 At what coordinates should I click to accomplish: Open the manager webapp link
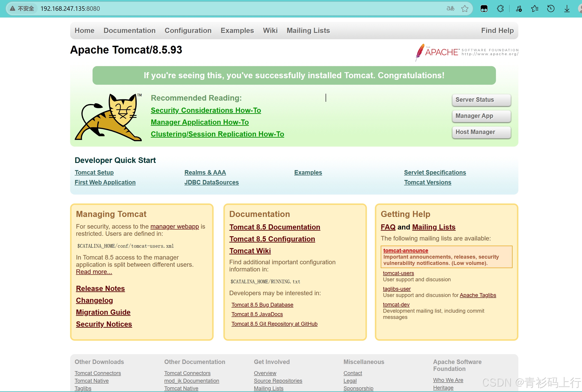pos(175,227)
